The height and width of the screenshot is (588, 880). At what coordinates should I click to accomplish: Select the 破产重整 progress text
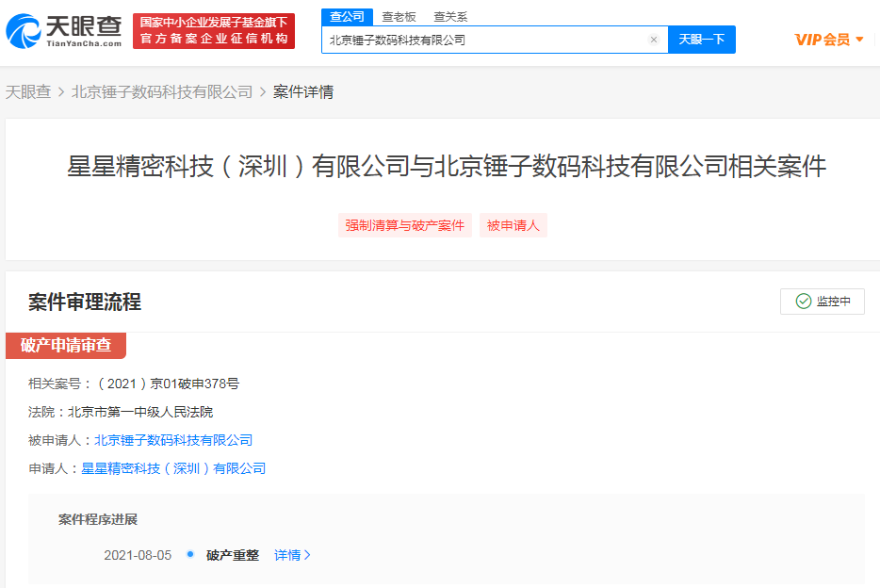coord(233,555)
